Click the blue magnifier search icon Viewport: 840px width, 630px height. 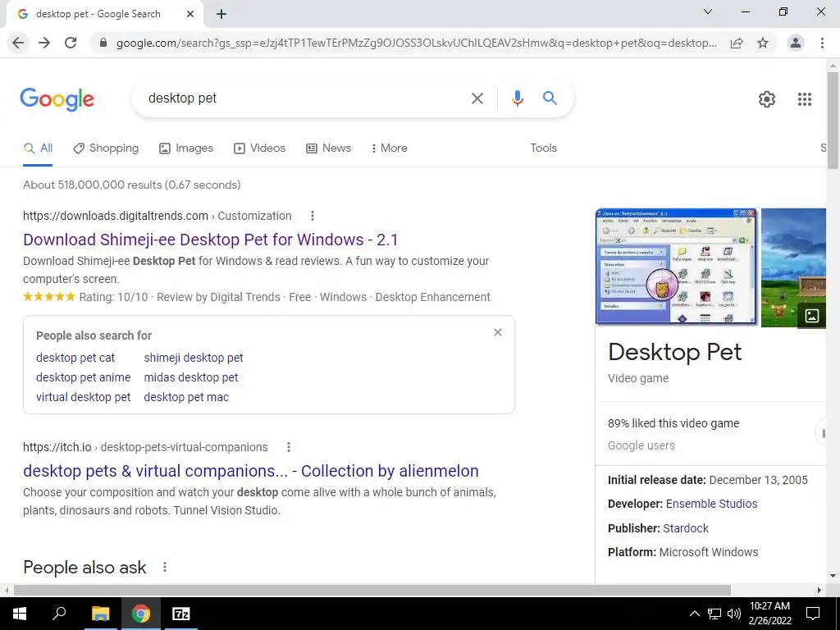coord(550,98)
